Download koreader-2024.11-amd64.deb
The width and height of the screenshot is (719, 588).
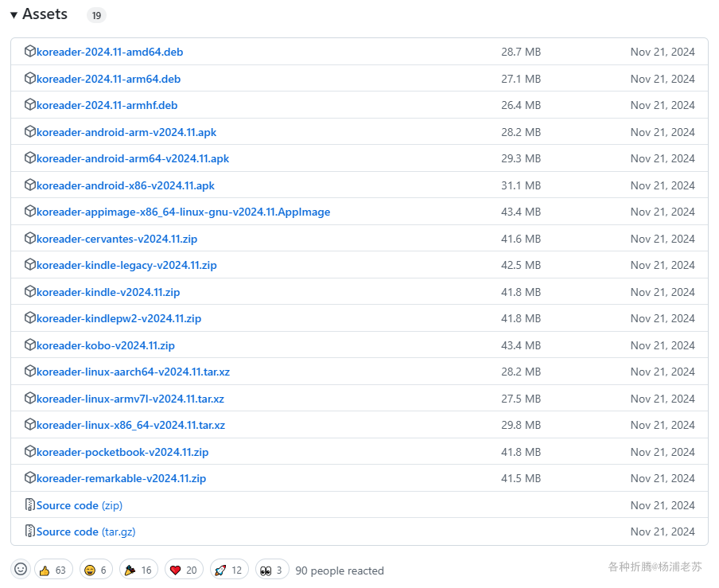click(110, 52)
